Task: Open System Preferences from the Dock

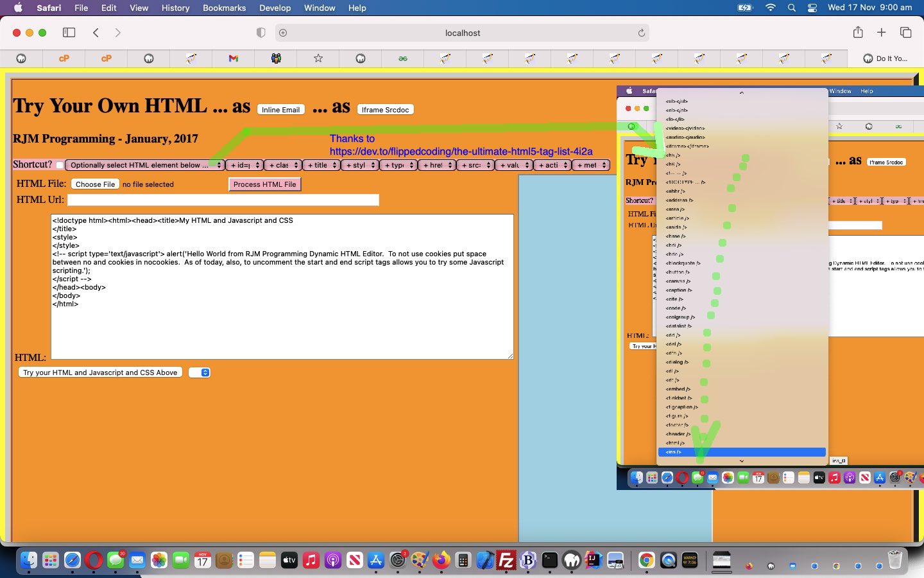Action: tap(398, 561)
